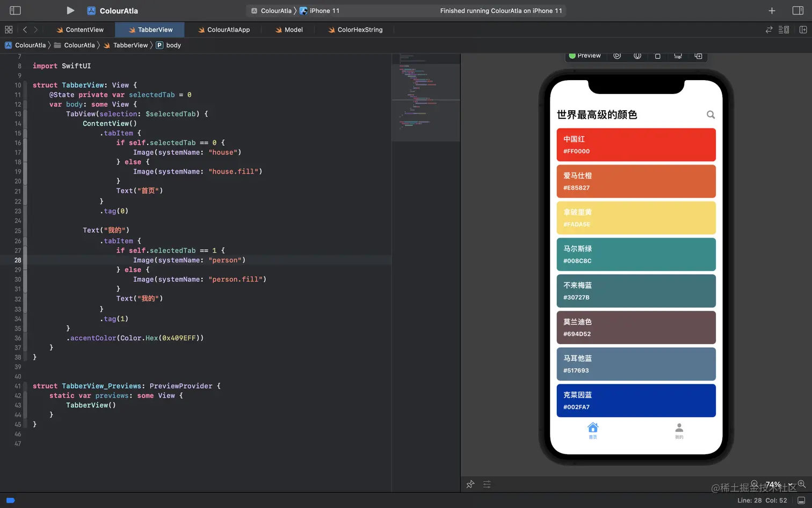Select the home 首页 tab in preview
The height and width of the screenshot is (508, 812).
(593, 431)
